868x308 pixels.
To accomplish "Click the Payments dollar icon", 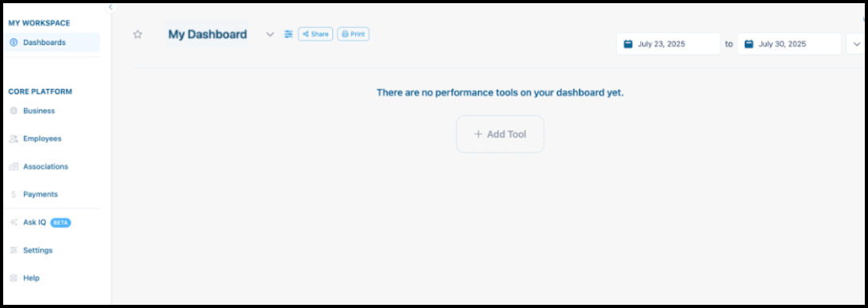I will pos(14,194).
